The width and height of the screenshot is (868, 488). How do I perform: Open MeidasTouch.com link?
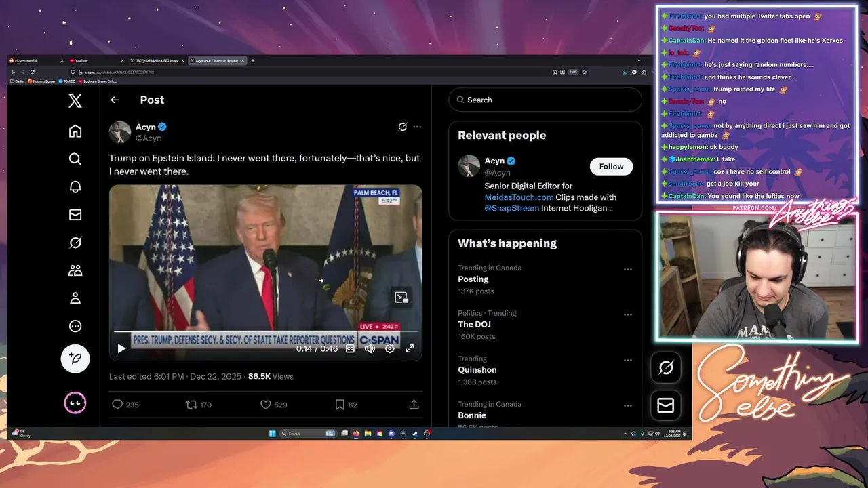click(x=519, y=197)
